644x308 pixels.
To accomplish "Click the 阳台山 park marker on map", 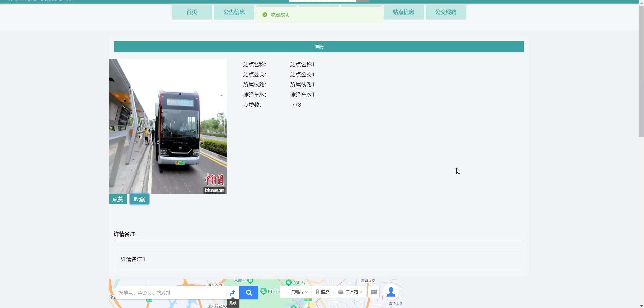I will click(264, 291).
